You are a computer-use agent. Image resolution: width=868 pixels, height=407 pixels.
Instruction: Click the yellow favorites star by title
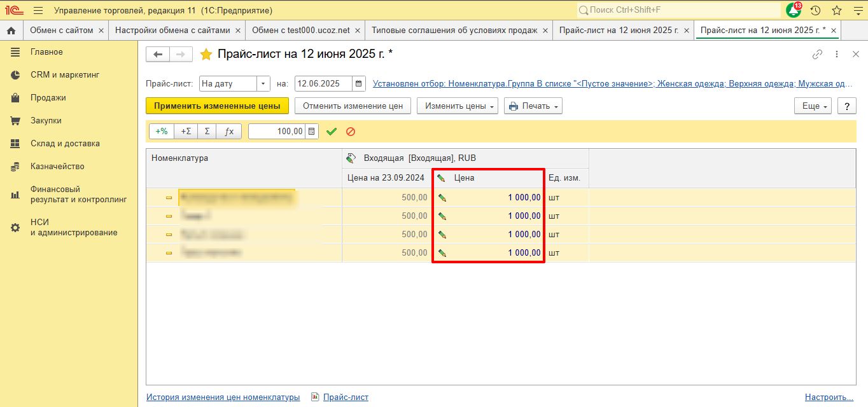(x=206, y=55)
